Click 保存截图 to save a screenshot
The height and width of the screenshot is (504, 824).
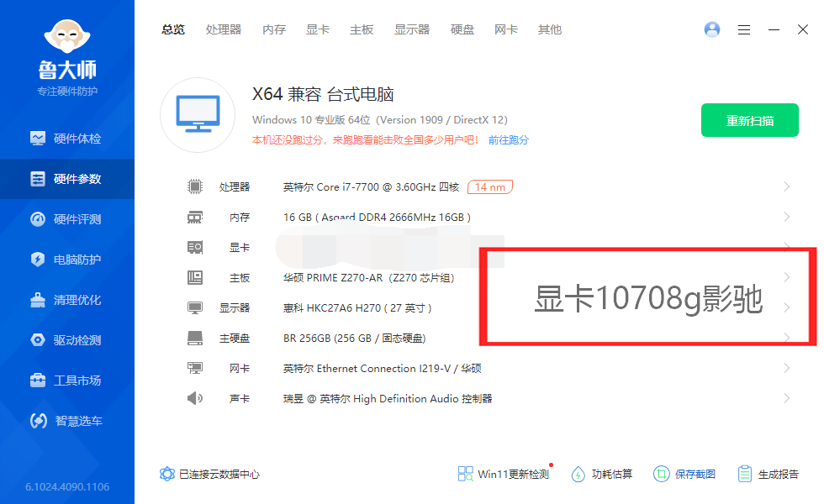pos(684,474)
